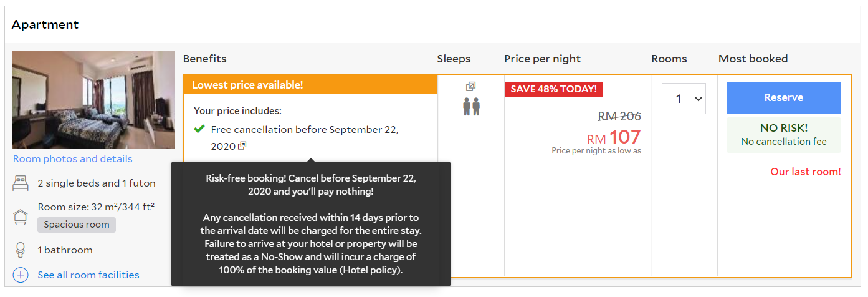Image resolution: width=868 pixels, height=297 pixels.
Task: Click the popup icon above sleeps figures
Action: 471,87
